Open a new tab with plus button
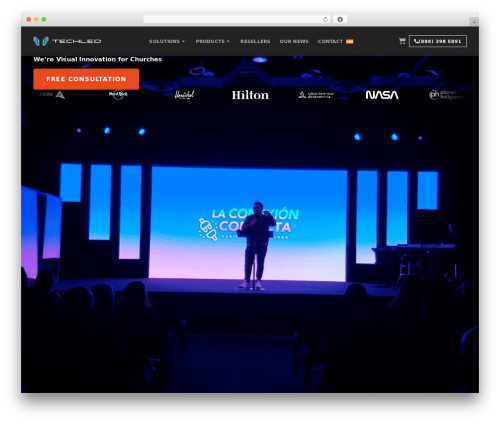The height and width of the screenshot is (423, 500). pyautogui.click(x=474, y=22)
